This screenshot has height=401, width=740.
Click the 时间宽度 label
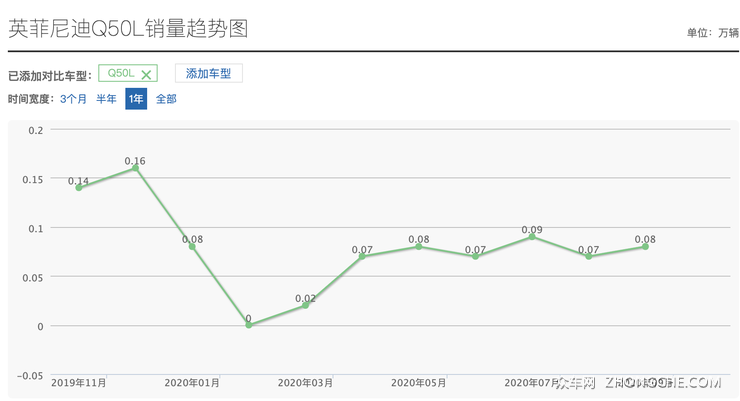tap(31, 99)
